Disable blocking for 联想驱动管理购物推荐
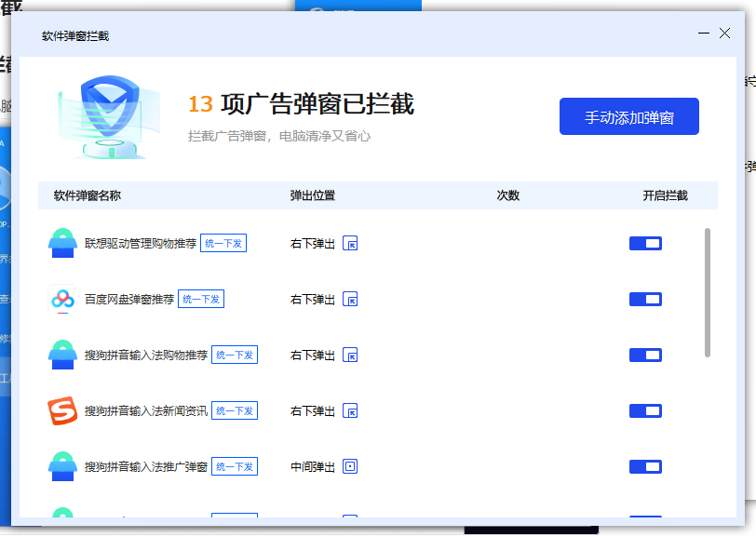 click(x=645, y=244)
